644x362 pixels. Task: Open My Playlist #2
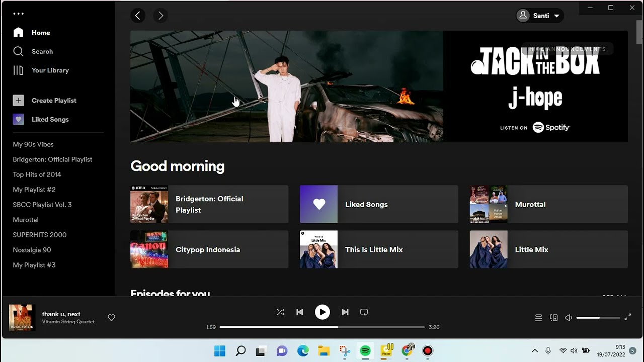[34, 190]
